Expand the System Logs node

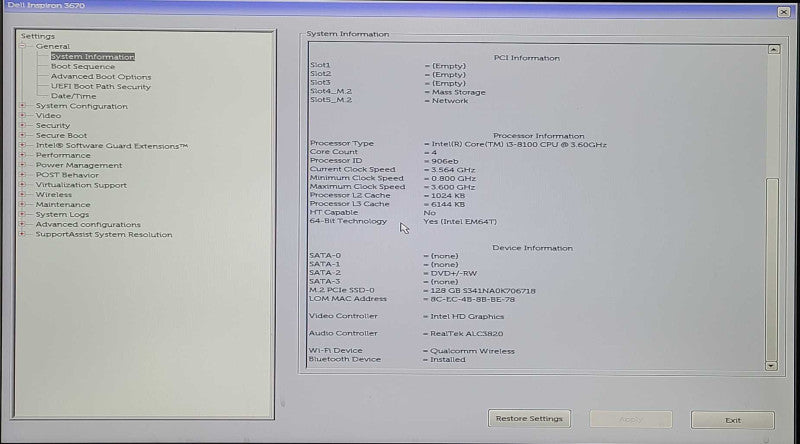pos(22,214)
